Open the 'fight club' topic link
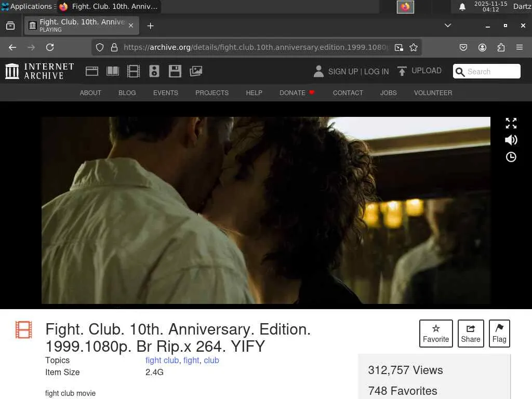This screenshot has height=399, width=532. coord(162,361)
